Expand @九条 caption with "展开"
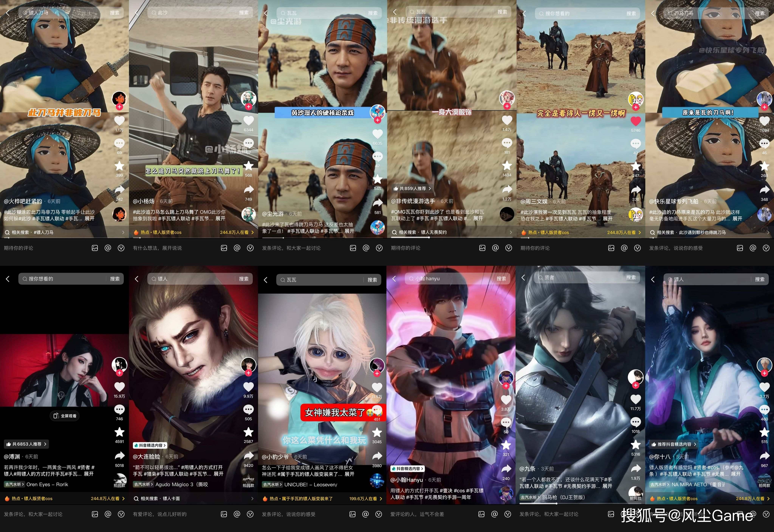 click(607, 486)
